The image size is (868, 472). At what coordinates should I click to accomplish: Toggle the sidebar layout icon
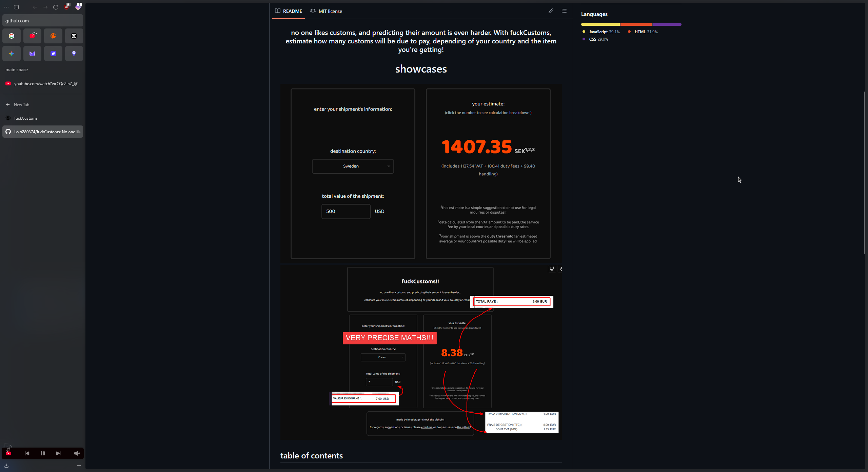coord(16,7)
